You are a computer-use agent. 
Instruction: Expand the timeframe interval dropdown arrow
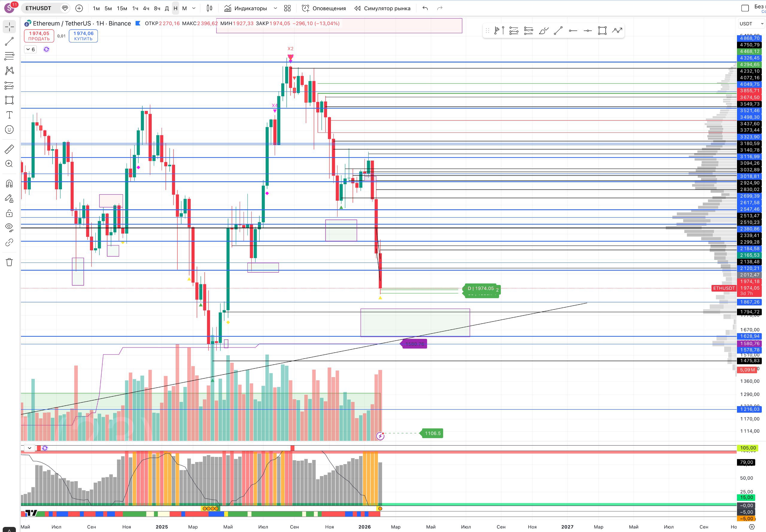click(x=194, y=8)
